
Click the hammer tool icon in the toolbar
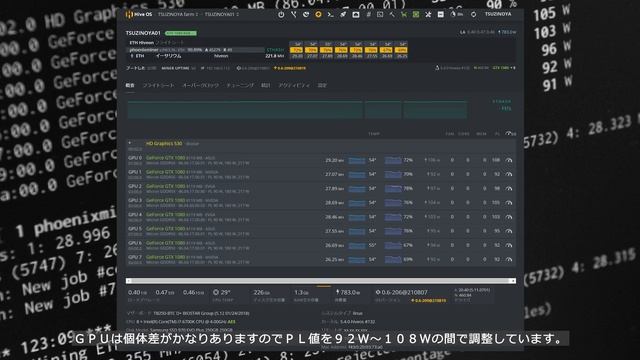point(392,14)
